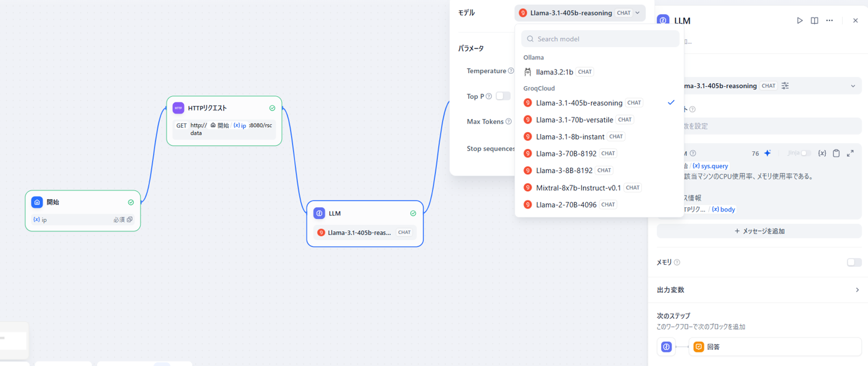Viewport: 868px width, 366px height.
Task: Click the help icon next to Top P
Action: click(x=489, y=96)
